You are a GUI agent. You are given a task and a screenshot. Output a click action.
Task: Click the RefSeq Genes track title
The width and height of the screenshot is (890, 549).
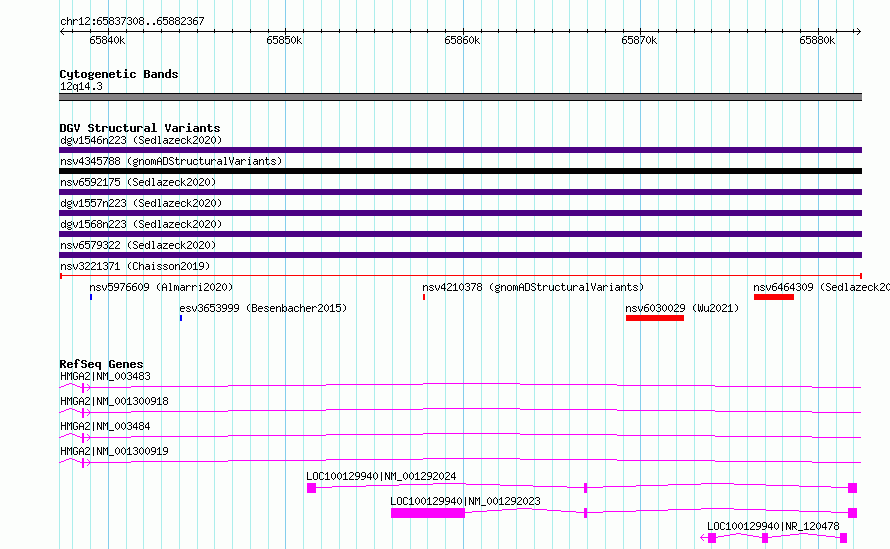(101, 364)
